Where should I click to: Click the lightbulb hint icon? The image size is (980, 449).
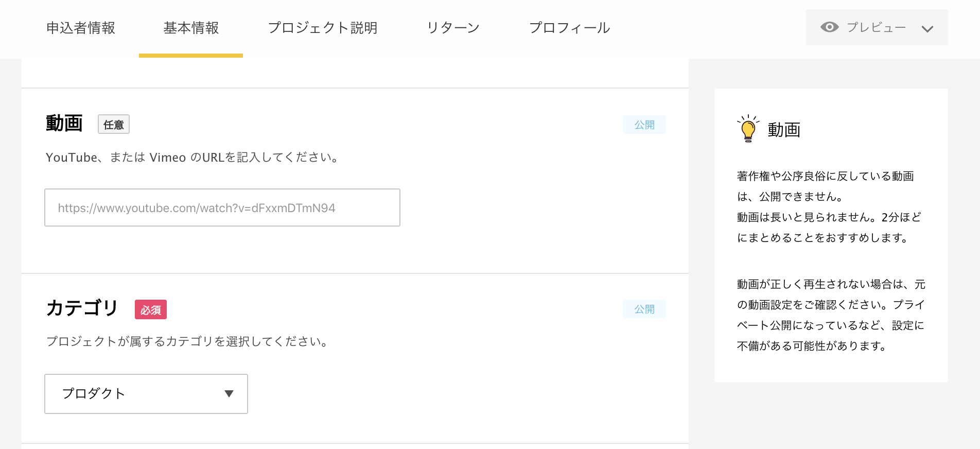[748, 129]
